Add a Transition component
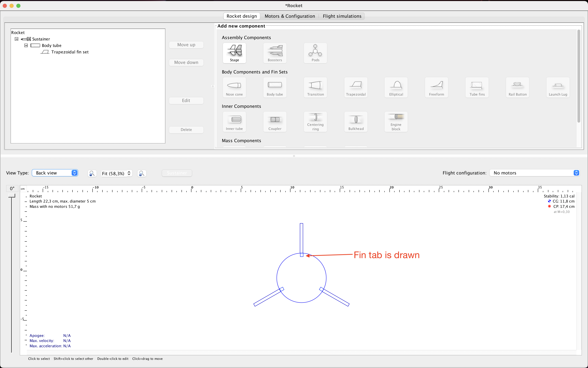This screenshot has height=368, width=588. tap(315, 87)
